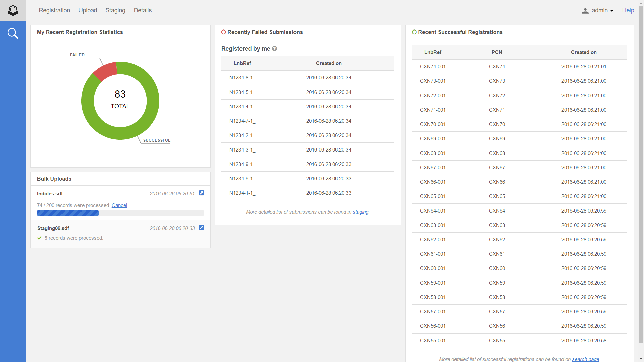The width and height of the screenshot is (644, 362).
Task: Switch to the Staging page
Action: pyautogui.click(x=115, y=10)
